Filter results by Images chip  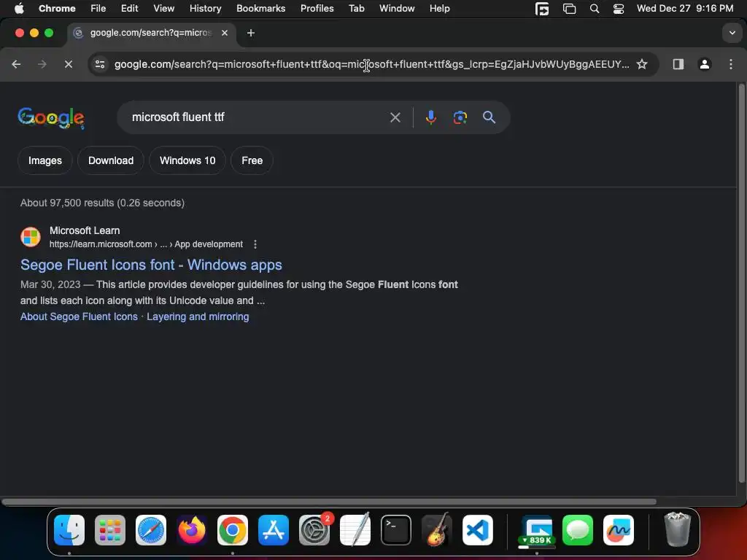tap(44, 160)
